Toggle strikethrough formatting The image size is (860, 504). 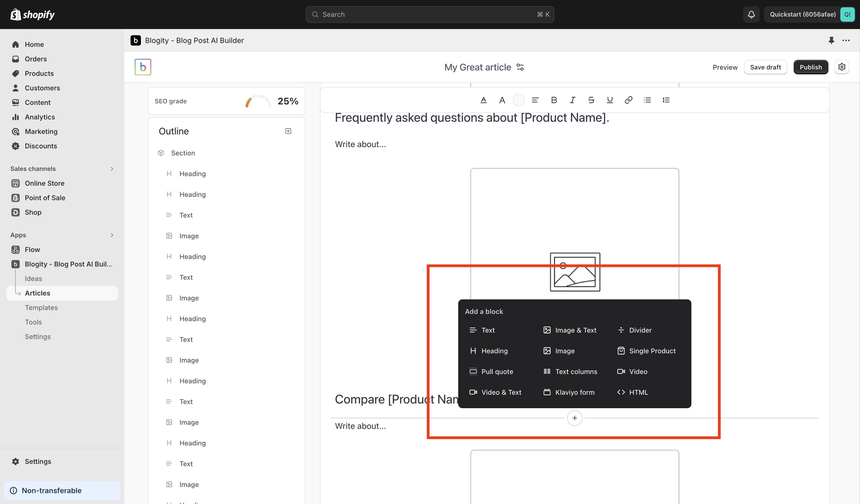591,100
